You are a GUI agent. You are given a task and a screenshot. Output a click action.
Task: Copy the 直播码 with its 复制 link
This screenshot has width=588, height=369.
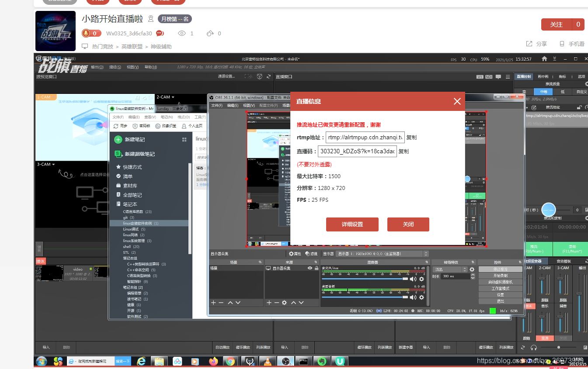pyautogui.click(x=404, y=152)
